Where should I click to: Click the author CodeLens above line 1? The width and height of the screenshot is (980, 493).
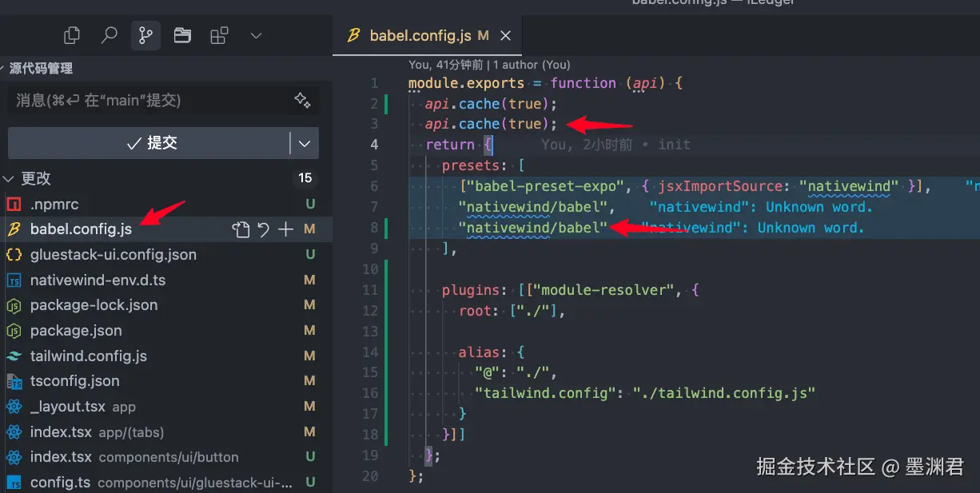click(489, 65)
